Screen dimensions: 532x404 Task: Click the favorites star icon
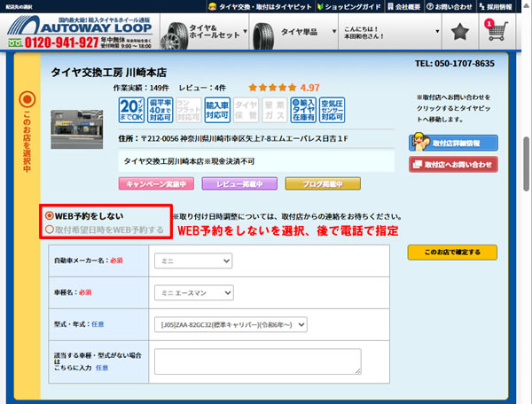click(459, 33)
